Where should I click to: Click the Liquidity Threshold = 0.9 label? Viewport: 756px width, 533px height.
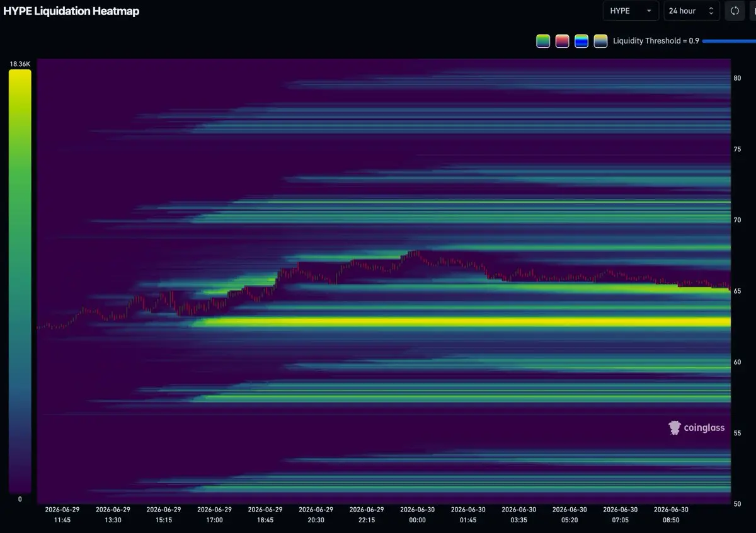[656, 41]
